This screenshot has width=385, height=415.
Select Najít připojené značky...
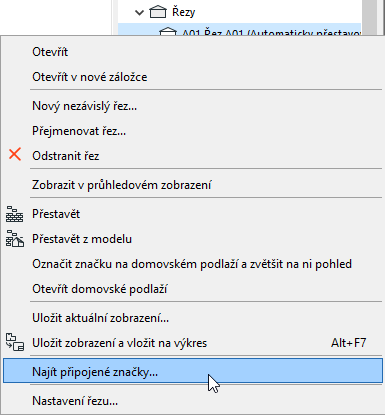(193, 372)
